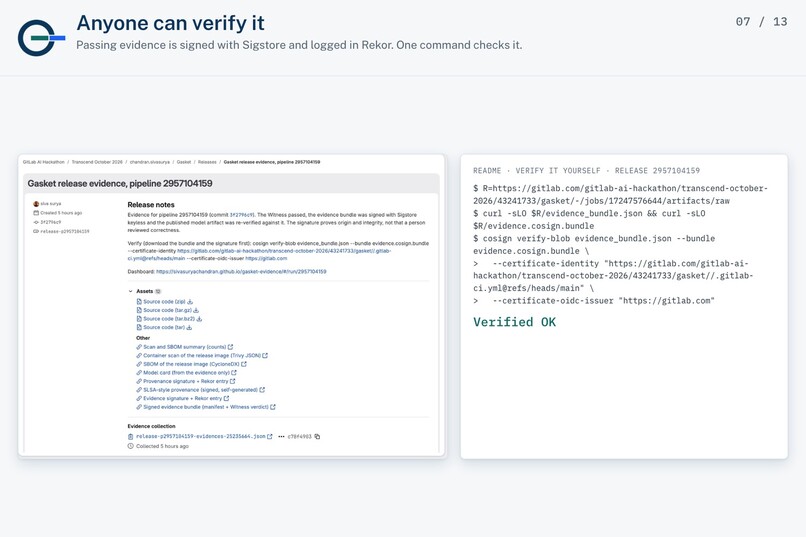This screenshot has width=806, height=537.
Task: Click the slide counter 07 / 13
Action: pyautogui.click(x=761, y=22)
